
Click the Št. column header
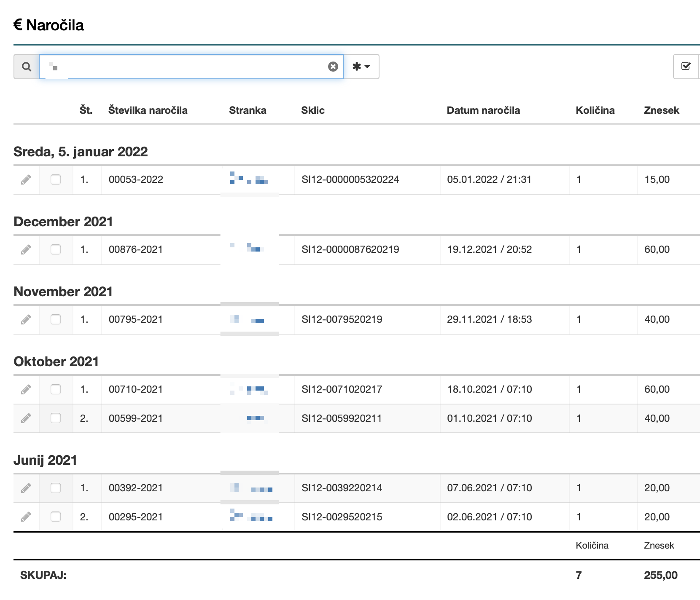pos(86,110)
